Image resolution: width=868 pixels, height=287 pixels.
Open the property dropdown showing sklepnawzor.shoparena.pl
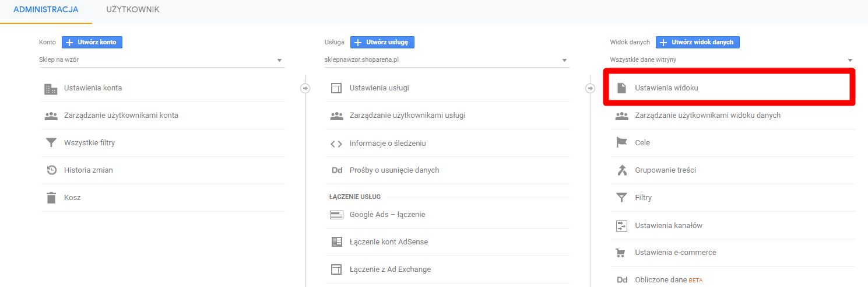[x=447, y=60]
